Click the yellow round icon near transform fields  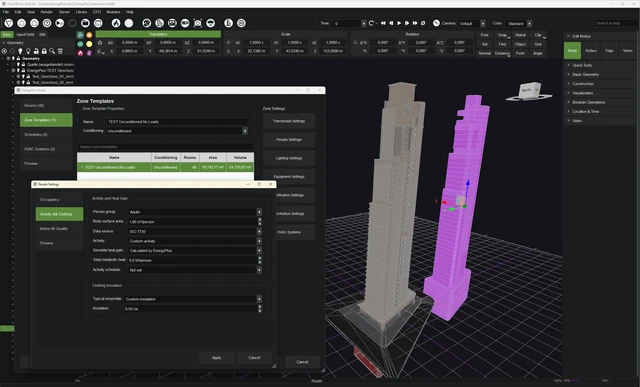pos(89,44)
